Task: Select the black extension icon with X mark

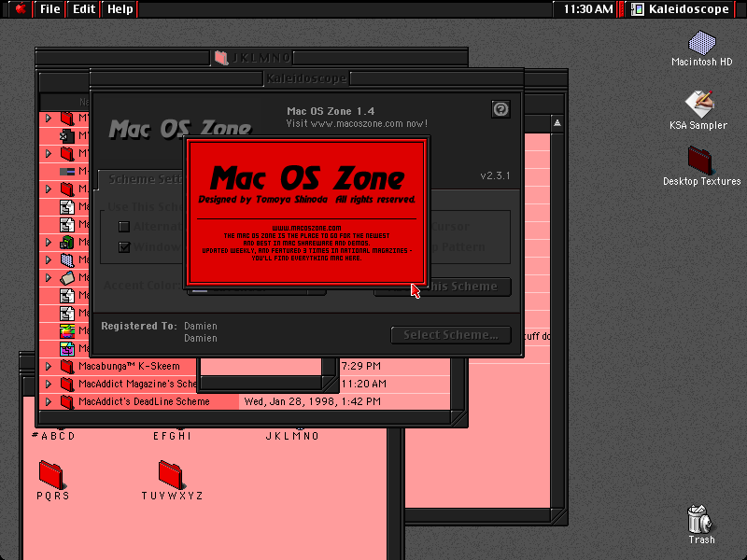Action: pos(67,135)
